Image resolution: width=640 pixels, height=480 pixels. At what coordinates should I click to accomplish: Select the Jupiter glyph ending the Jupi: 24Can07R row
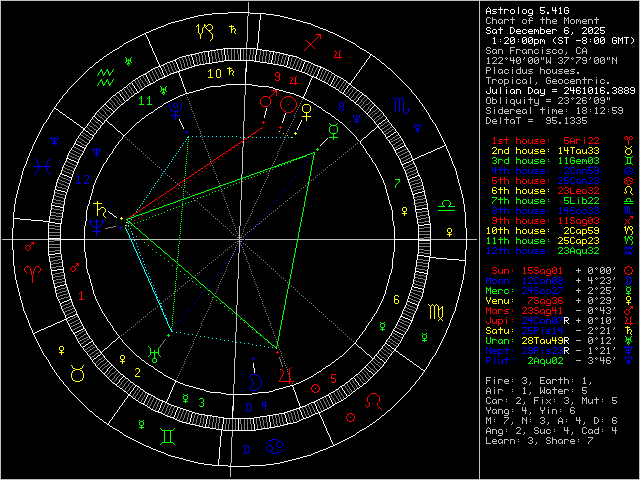pos(629,321)
